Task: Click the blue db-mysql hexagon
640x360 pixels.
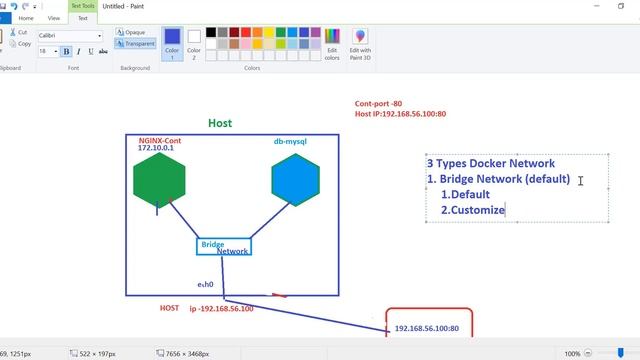Action: click(x=296, y=180)
